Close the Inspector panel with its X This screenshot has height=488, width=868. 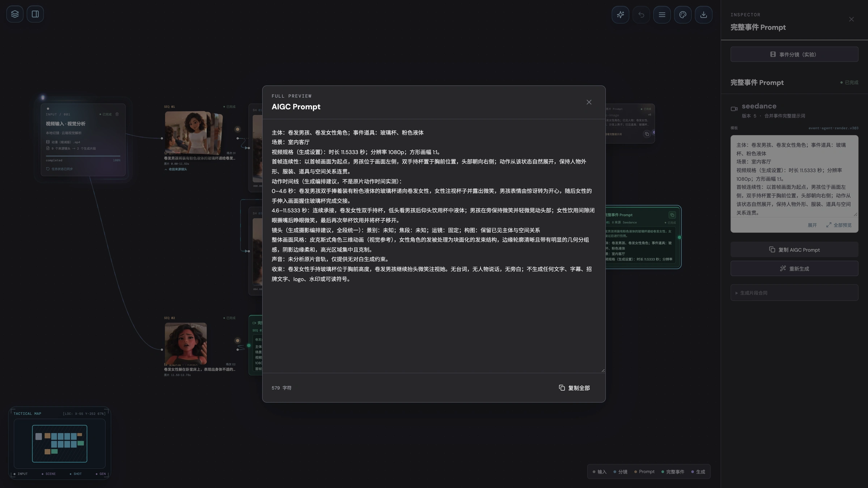(x=851, y=20)
